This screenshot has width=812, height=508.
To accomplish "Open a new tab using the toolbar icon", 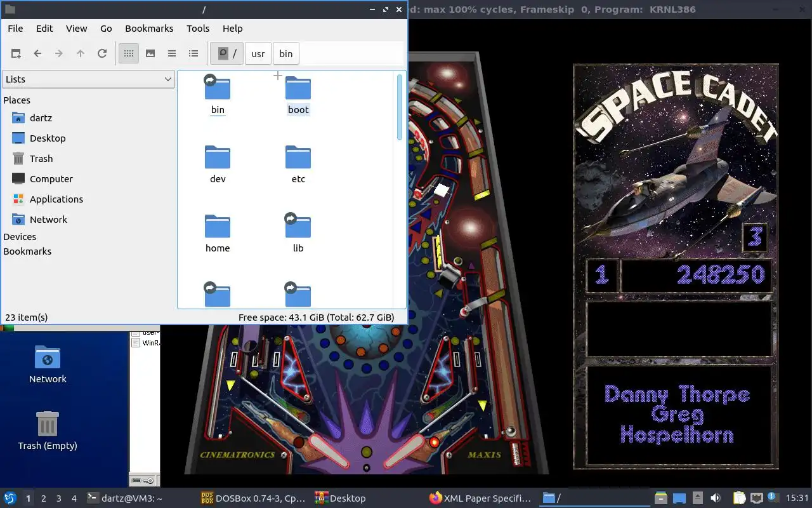I will coord(16,54).
